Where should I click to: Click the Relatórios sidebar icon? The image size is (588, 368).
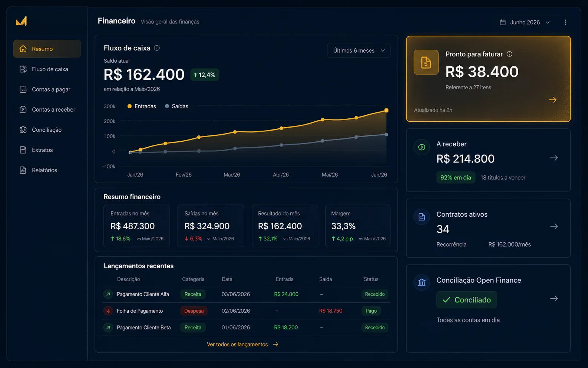[x=23, y=170]
